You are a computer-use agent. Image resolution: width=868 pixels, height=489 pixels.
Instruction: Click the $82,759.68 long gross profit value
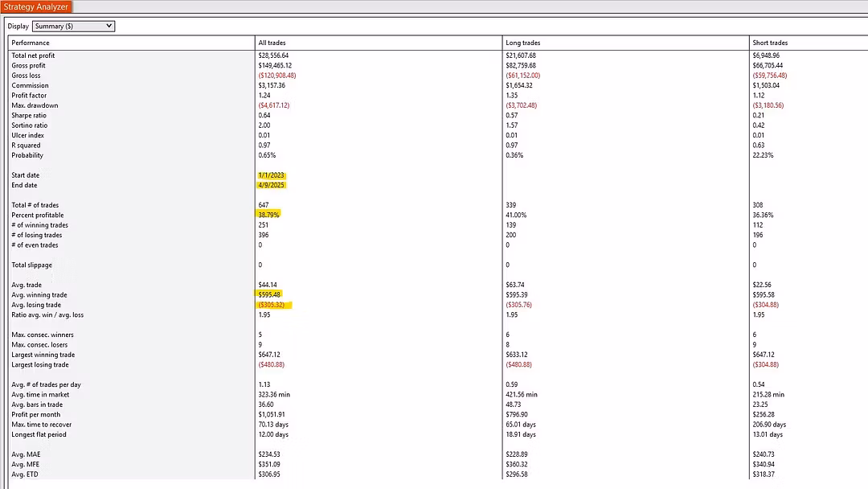tap(521, 65)
